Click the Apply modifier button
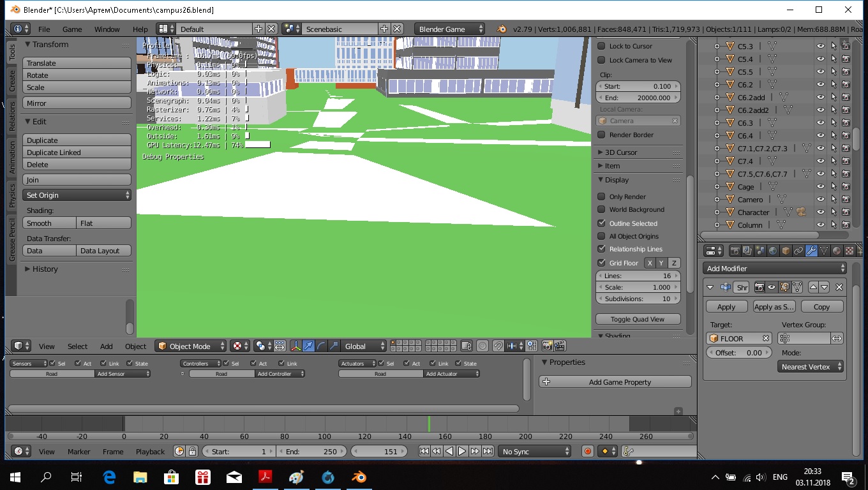Image resolution: width=868 pixels, height=490 pixels. [x=726, y=307]
